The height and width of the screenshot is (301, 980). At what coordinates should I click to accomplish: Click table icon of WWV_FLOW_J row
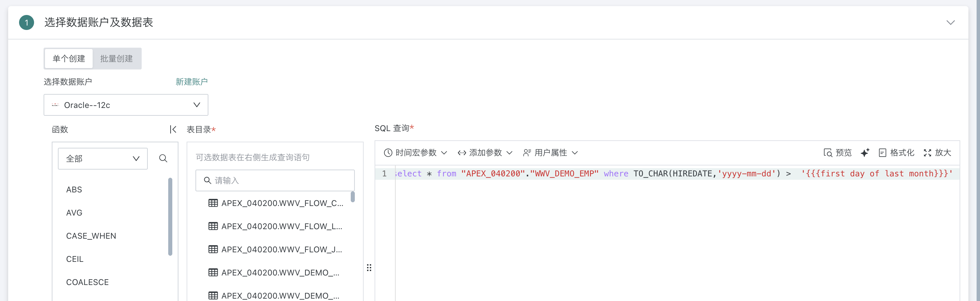pyautogui.click(x=213, y=250)
